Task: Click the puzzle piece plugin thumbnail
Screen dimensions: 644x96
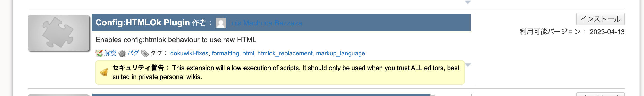Action: 58,33
